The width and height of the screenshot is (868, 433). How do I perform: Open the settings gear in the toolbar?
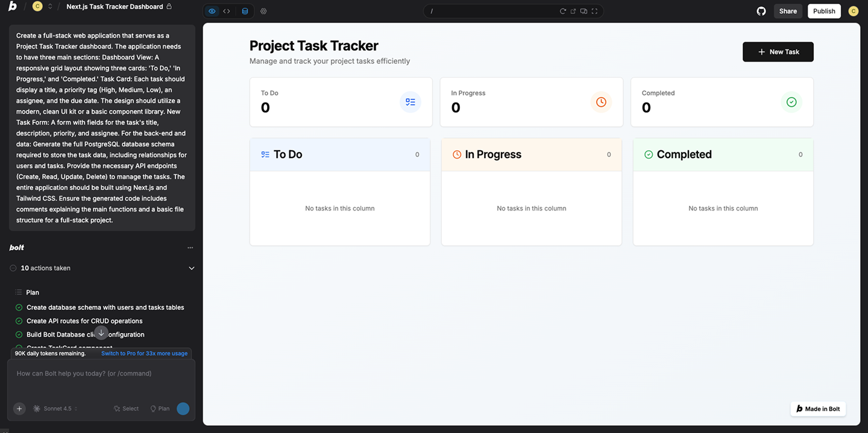point(263,11)
